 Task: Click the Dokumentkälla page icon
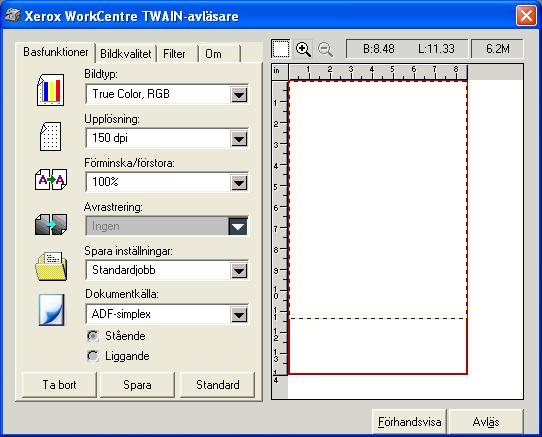click(52, 310)
